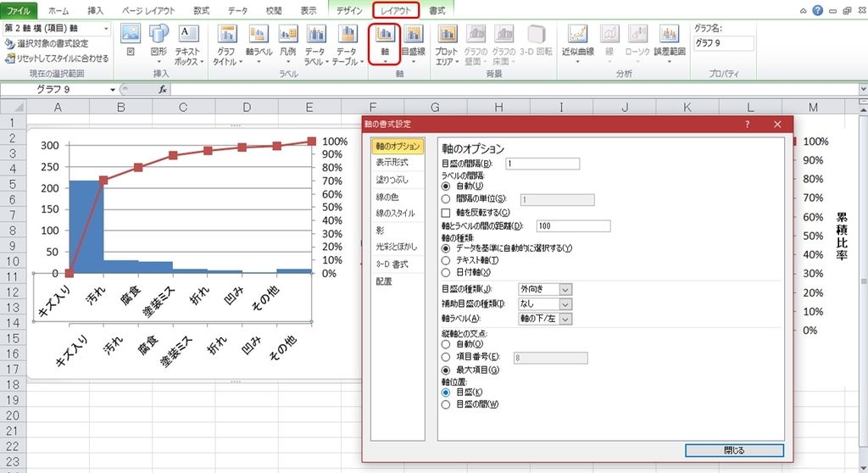868x473 pixels.
Task: Select 目盛の間 radio button
Action: click(x=446, y=405)
